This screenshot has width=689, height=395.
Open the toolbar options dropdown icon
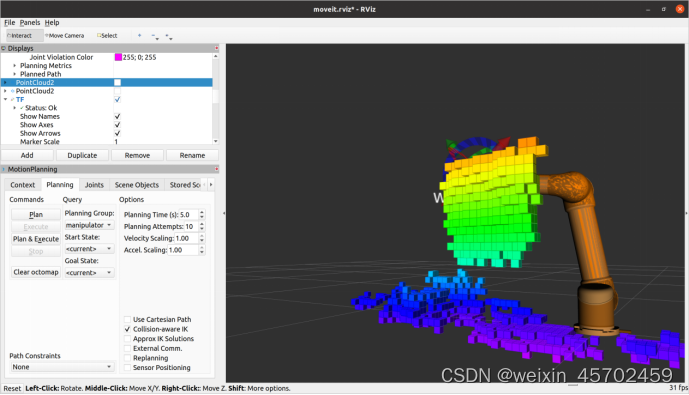point(169,36)
